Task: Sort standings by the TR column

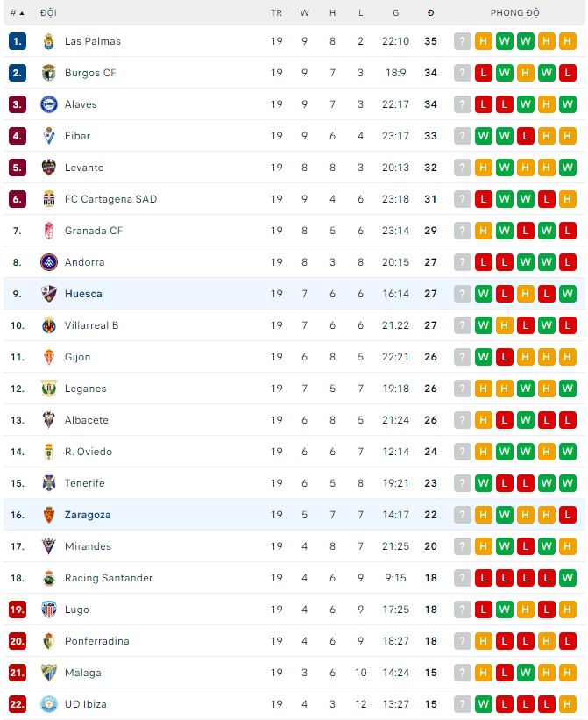Action: pos(276,13)
